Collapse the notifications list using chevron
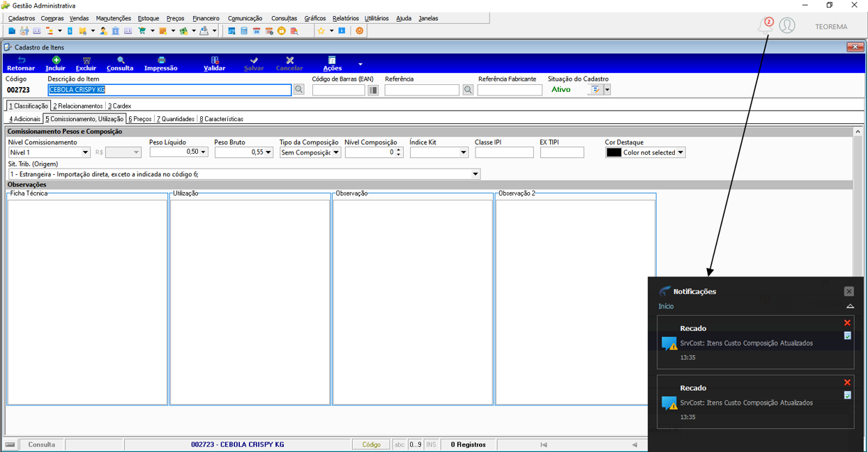This screenshot has height=452, width=868. (850, 306)
